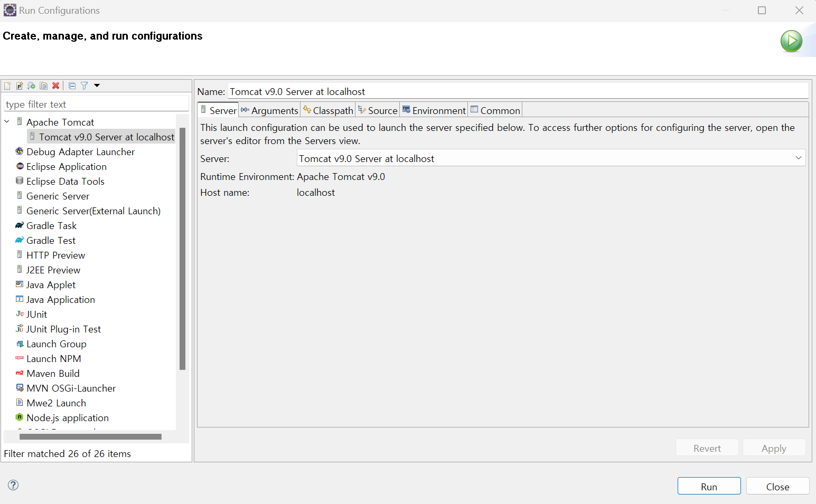Click the Maven Build m2 icon
This screenshot has width=816, height=504.
click(x=20, y=373)
